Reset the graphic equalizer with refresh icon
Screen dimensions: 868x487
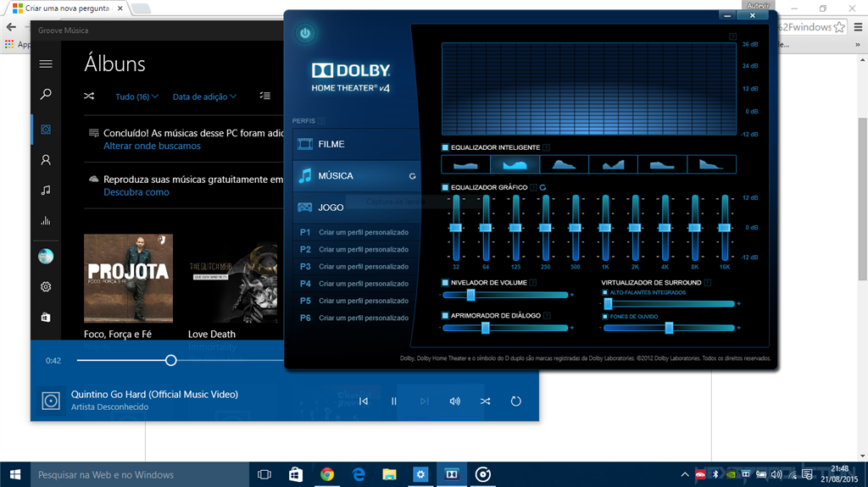tap(543, 188)
